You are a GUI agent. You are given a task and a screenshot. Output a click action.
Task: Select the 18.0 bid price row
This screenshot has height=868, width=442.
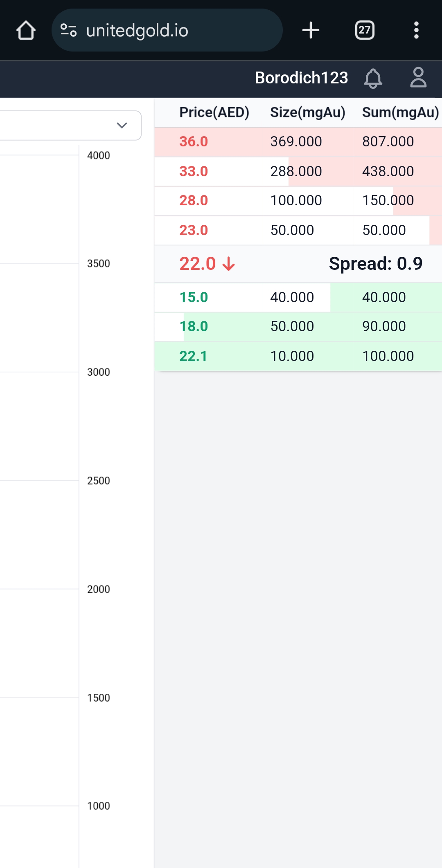click(298, 327)
